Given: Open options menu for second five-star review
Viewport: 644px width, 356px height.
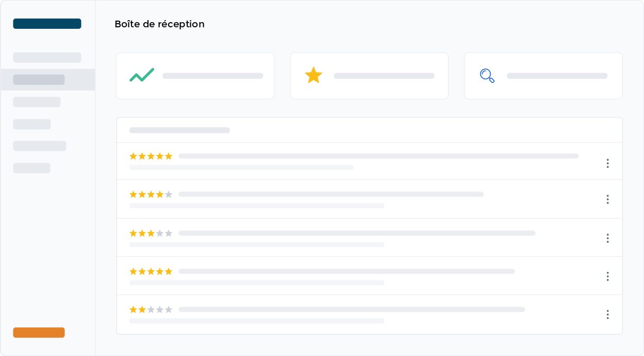Looking at the screenshot, I should [x=607, y=277].
